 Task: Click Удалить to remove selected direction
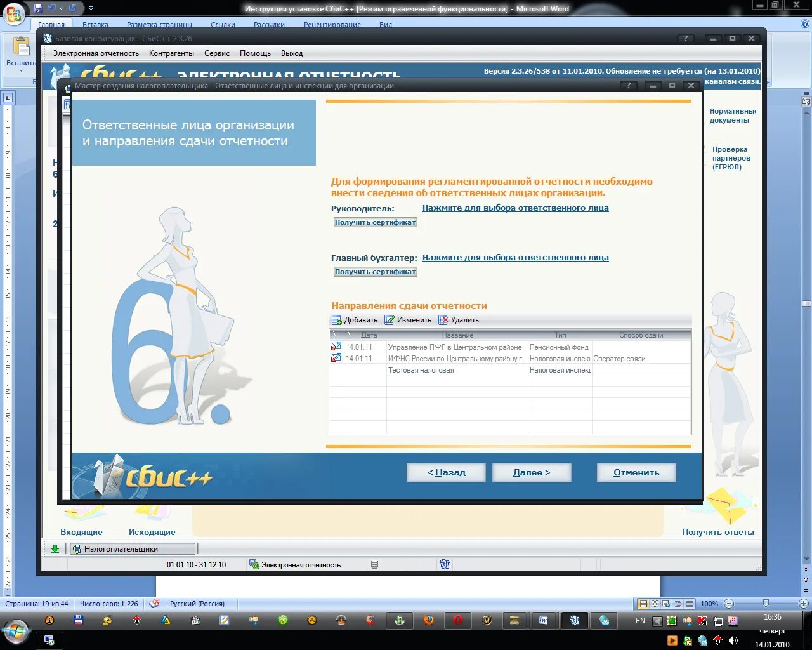[x=459, y=320]
